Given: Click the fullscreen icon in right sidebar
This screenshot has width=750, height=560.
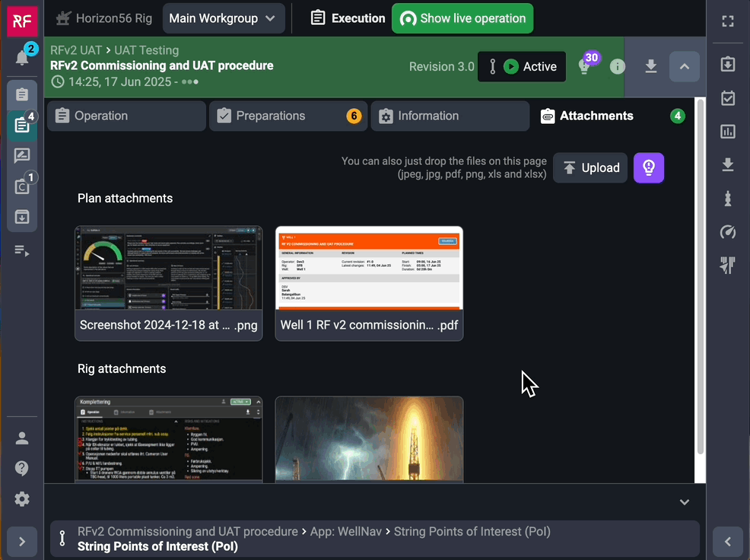Looking at the screenshot, I should click(728, 21).
